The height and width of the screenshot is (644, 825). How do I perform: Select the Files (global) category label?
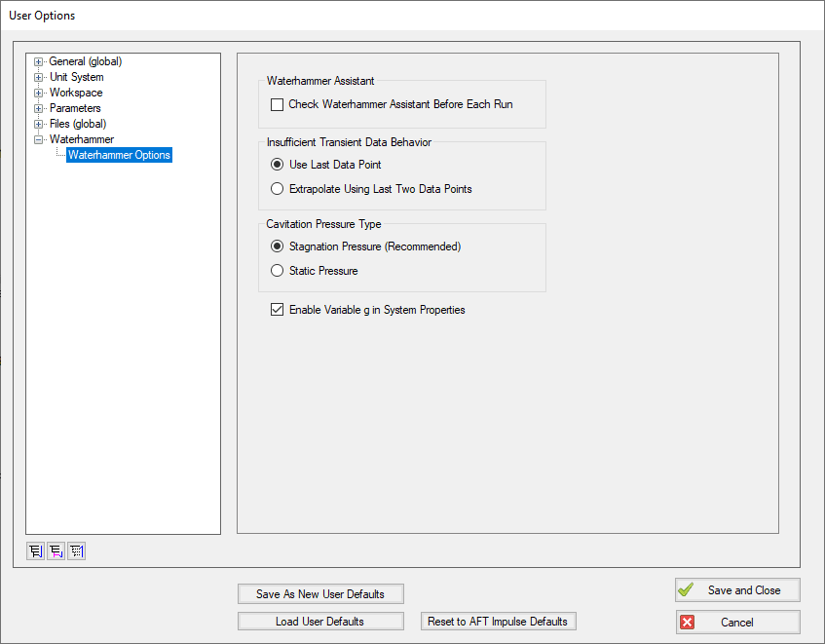pyautogui.click(x=78, y=124)
